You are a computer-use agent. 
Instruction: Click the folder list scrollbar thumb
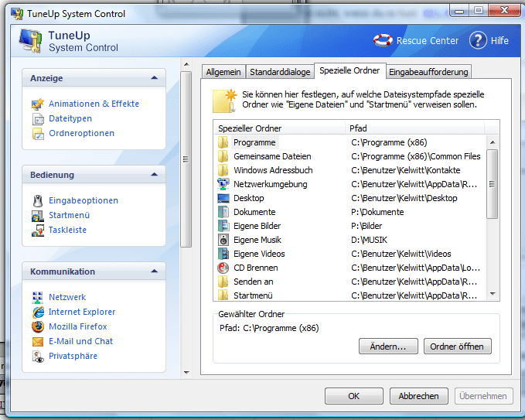493,184
